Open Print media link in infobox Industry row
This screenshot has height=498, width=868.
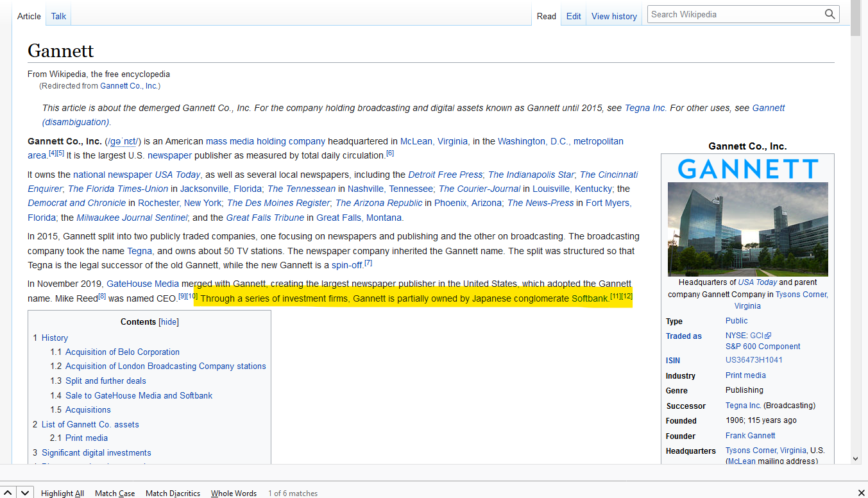(745, 375)
